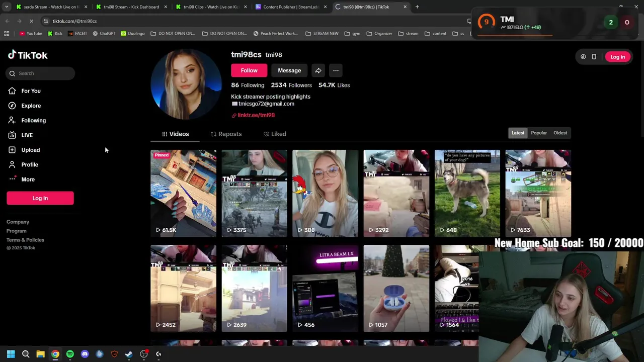
Task: Open husky dog video with 648 views
Action: tap(467, 193)
